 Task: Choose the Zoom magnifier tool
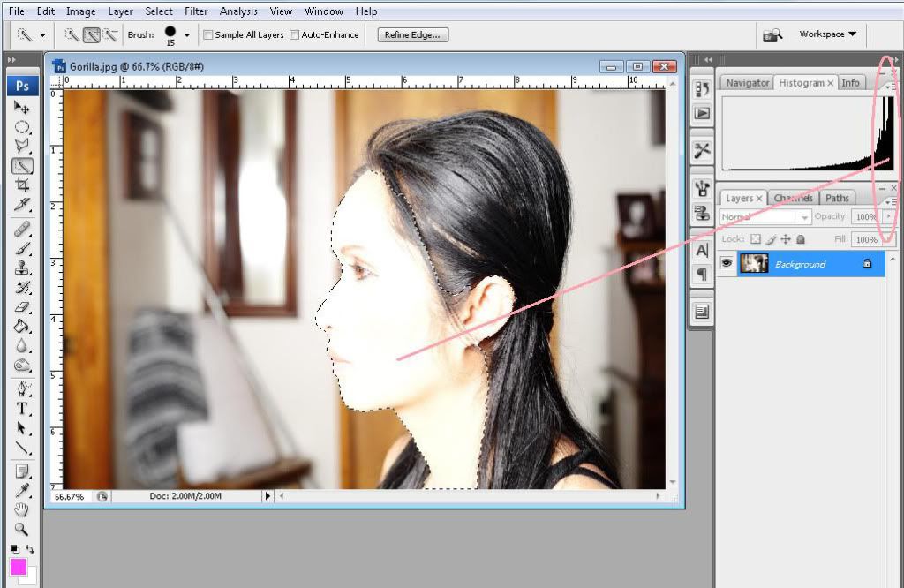click(22, 530)
